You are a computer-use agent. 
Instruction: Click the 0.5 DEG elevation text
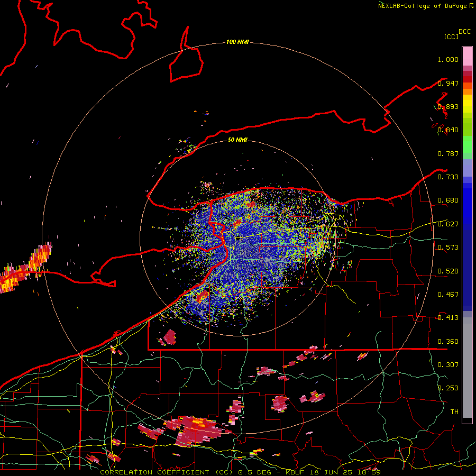254,472
